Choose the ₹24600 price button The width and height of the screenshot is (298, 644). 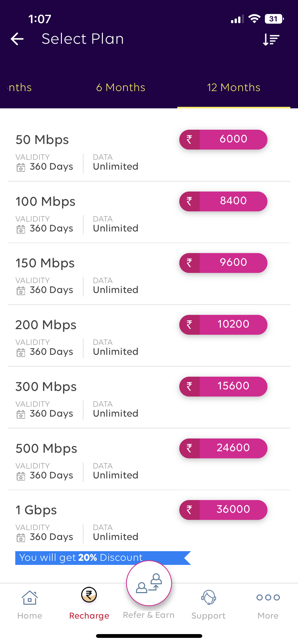pos(223,448)
